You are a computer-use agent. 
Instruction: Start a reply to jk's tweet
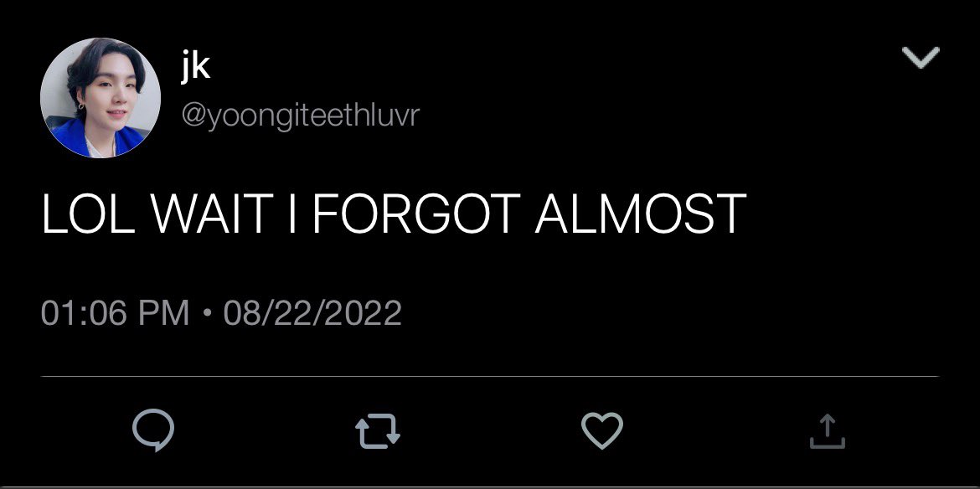[153, 430]
